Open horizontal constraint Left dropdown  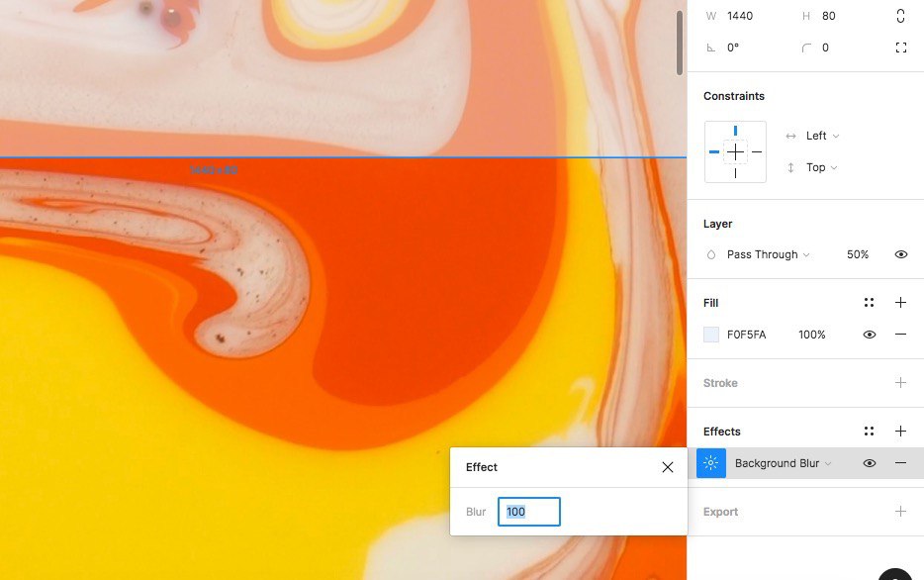pos(823,136)
